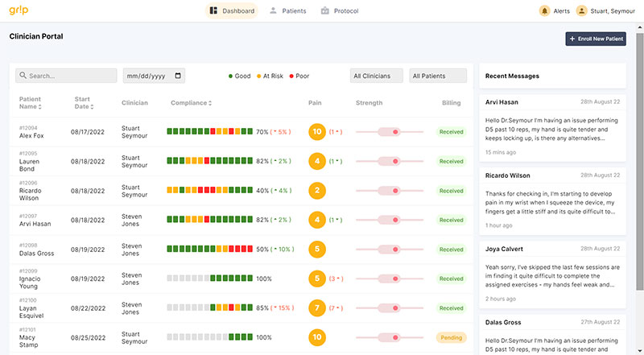The height and width of the screenshot is (355, 644).
Task: Select patient name Lauren Bond
Action: click(x=29, y=165)
